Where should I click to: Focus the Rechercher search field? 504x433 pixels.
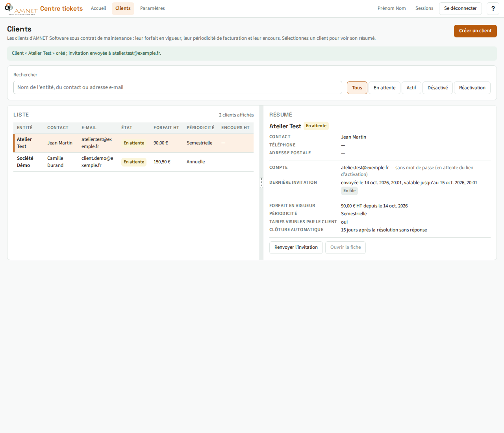click(x=178, y=87)
